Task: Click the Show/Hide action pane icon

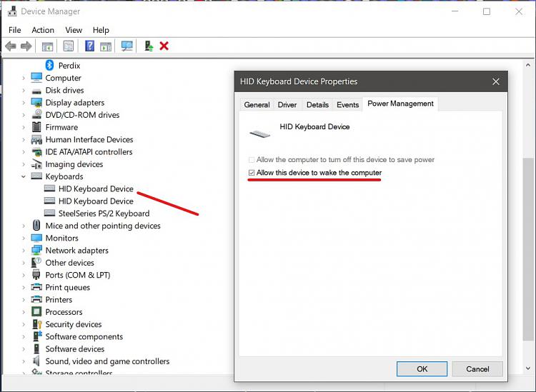Action: [106, 46]
